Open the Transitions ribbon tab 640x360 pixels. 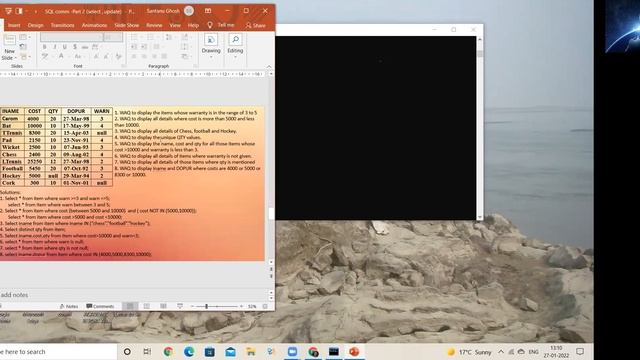tap(62, 25)
